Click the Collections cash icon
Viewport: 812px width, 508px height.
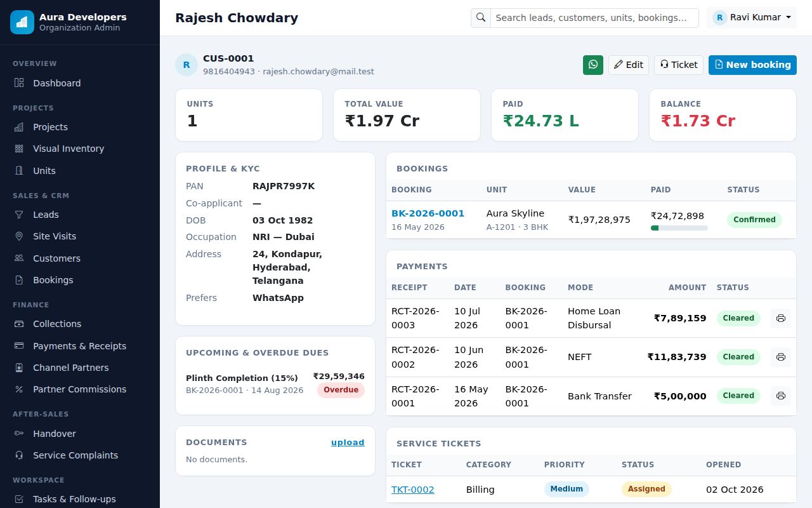click(19, 324)
